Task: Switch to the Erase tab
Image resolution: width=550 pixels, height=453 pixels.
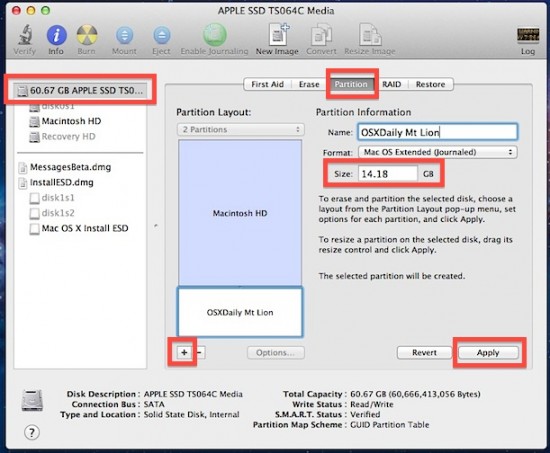Action: [309, 84]
